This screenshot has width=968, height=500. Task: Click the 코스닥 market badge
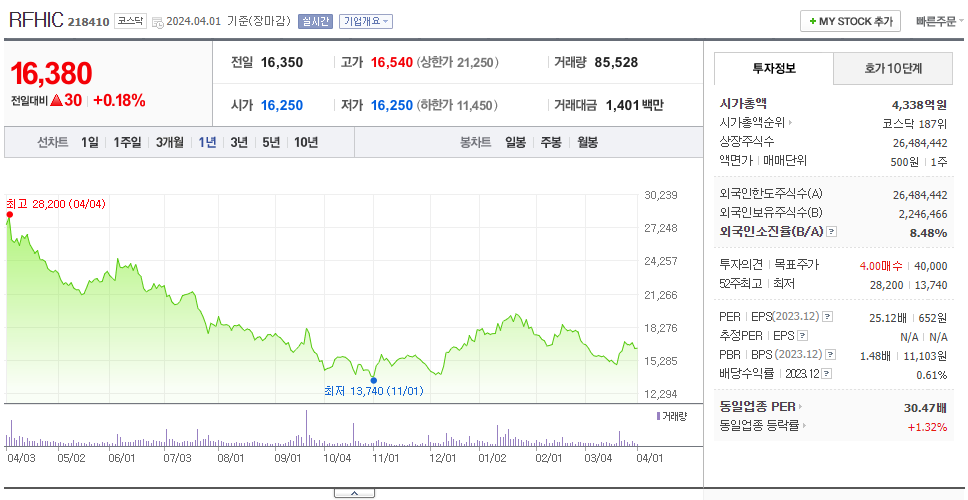tap(130, 21)
